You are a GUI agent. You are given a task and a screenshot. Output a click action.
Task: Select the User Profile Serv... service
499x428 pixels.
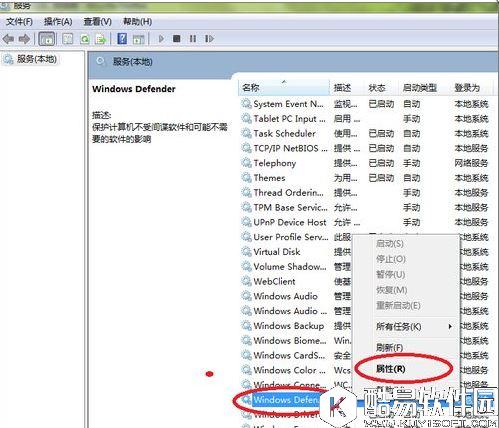pos(291,237)
